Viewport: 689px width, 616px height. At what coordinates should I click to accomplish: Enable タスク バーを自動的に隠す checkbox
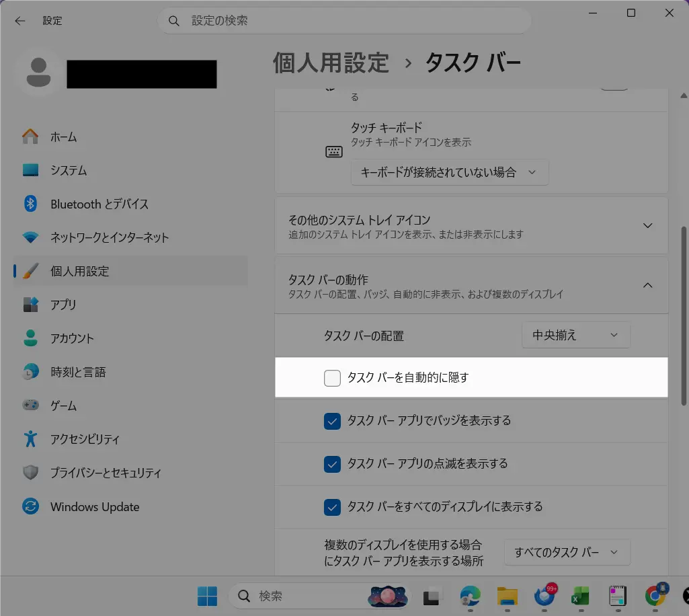coord(332,378)
